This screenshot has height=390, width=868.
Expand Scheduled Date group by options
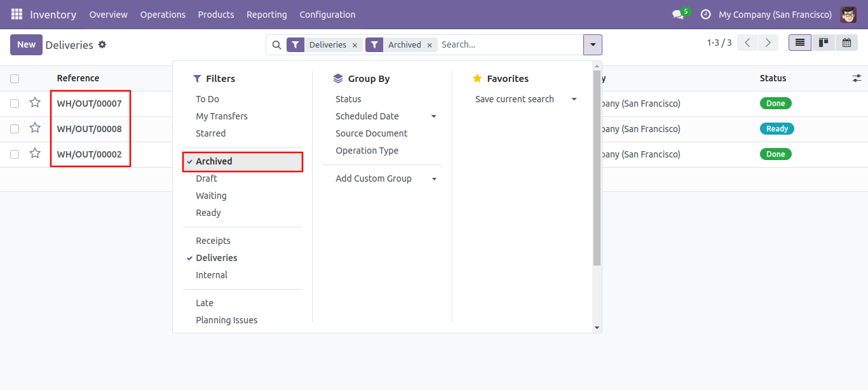pyautogui.click(x=434, y=116)
